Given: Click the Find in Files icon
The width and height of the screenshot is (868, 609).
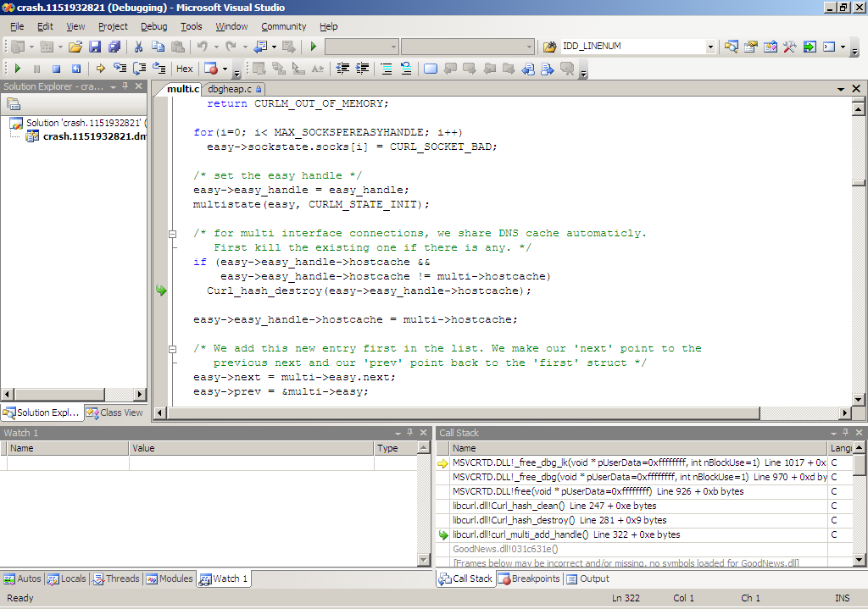Looking at the screenshot, I should click(549, 47).
